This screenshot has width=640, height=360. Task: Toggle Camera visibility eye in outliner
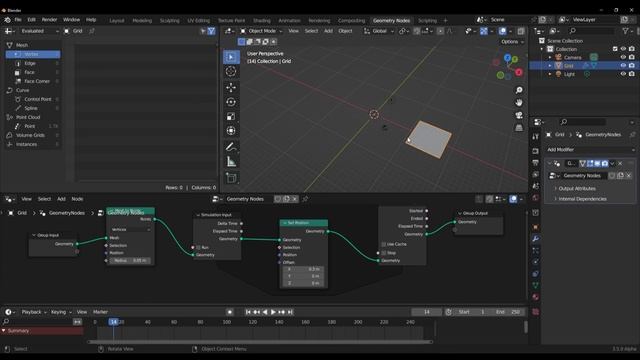tap(623, 58)
